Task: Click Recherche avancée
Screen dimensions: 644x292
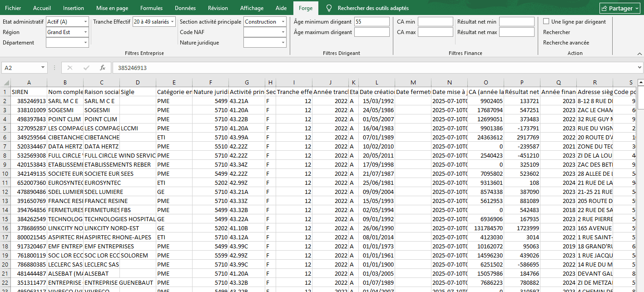Action: click(566, 43)
